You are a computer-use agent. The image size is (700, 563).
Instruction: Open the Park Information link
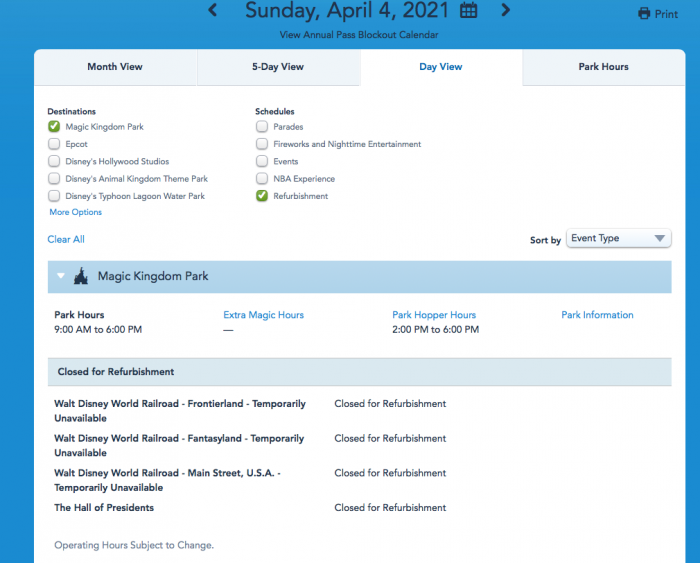click(x=597, y=315)
